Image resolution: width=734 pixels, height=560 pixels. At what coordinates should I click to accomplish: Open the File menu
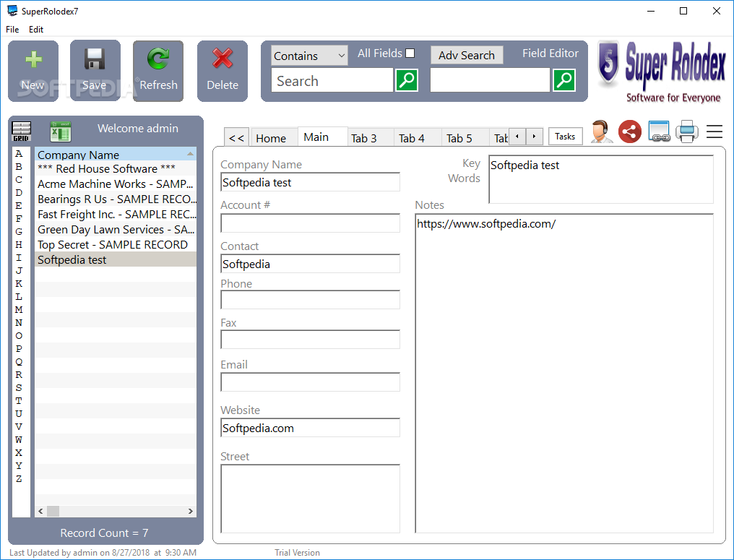[x=12, y=30]
